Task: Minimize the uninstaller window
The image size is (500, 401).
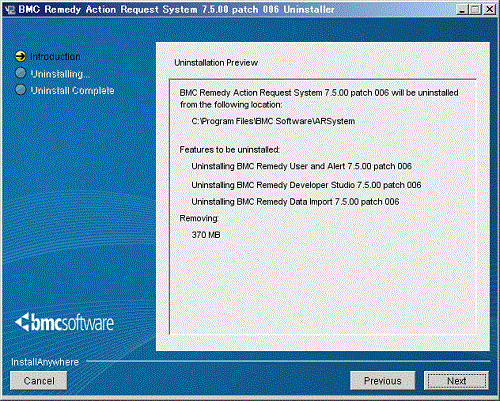Action: [462, 9]
